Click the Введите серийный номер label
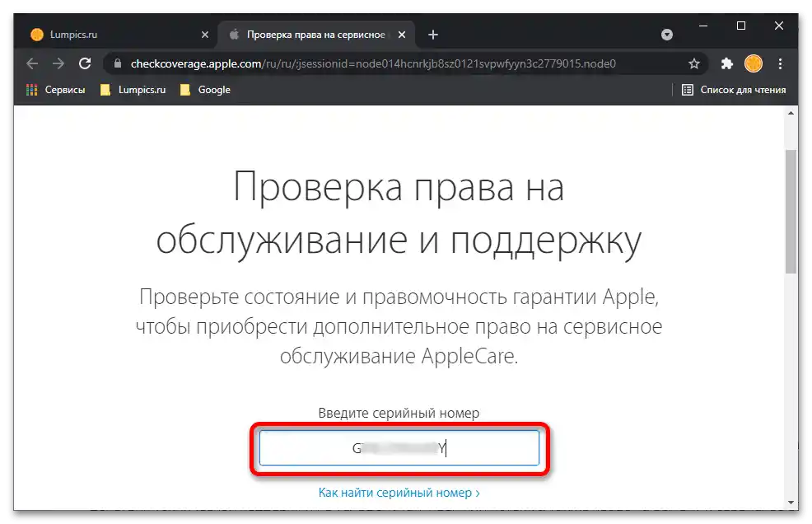The image size is (812, 524). point(399,413)
